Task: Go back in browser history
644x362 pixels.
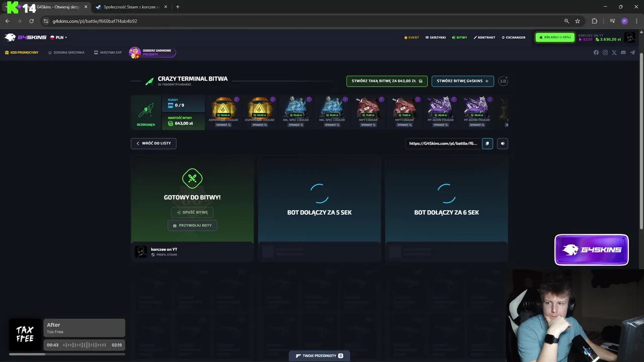Action: 7,21
